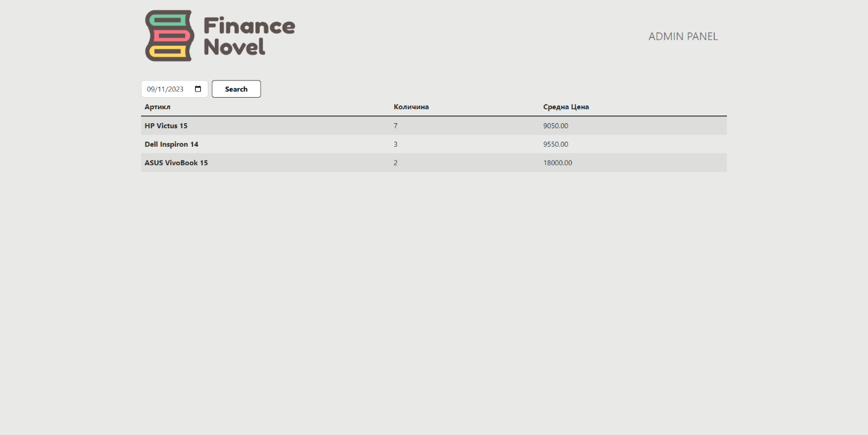Click the average price 18000.00 cell
This screenshot has width=868, height=435.
coord(557,163)
